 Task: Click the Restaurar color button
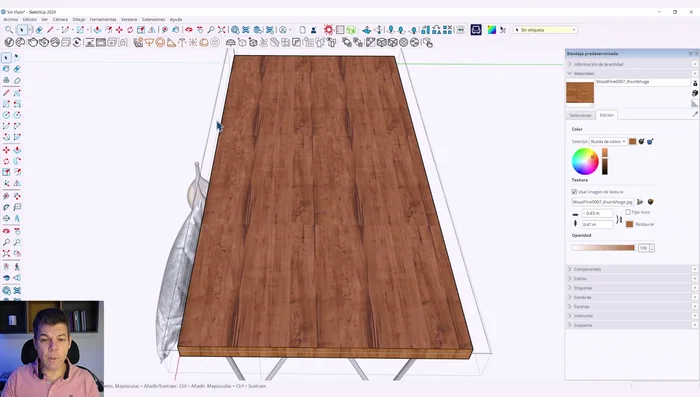pyautogui.click(x=640, y=224)
